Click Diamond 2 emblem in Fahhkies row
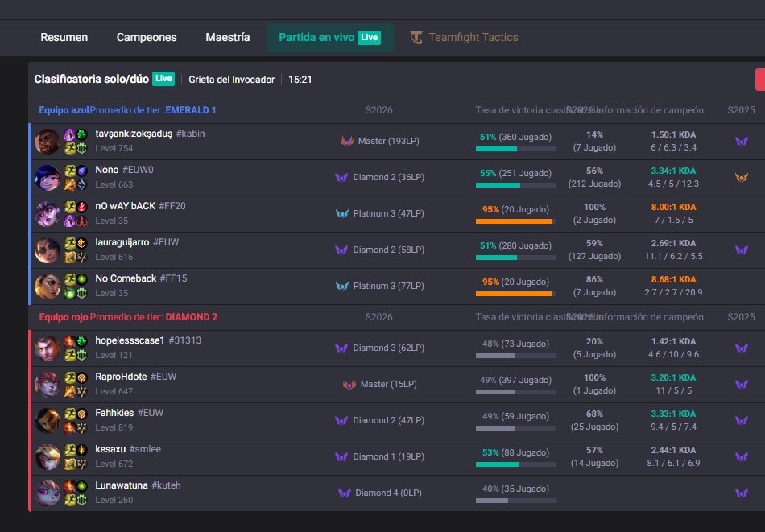Screen dimensions: 765x532 (x=341, y=420)
